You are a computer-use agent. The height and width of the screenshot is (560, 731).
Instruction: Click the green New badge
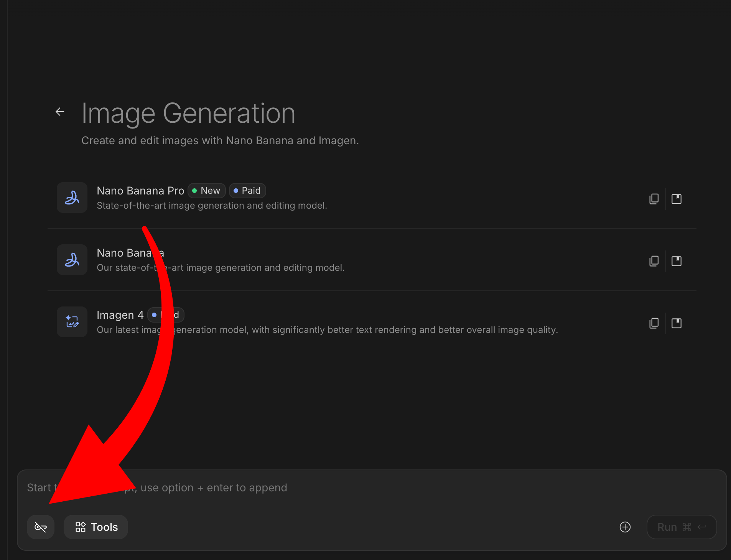[x=206, y=191]
